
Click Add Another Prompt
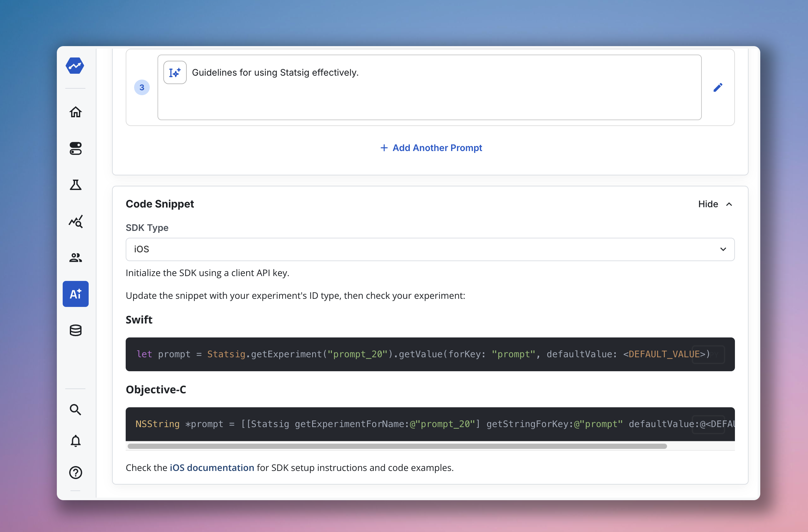pos(431,148)
